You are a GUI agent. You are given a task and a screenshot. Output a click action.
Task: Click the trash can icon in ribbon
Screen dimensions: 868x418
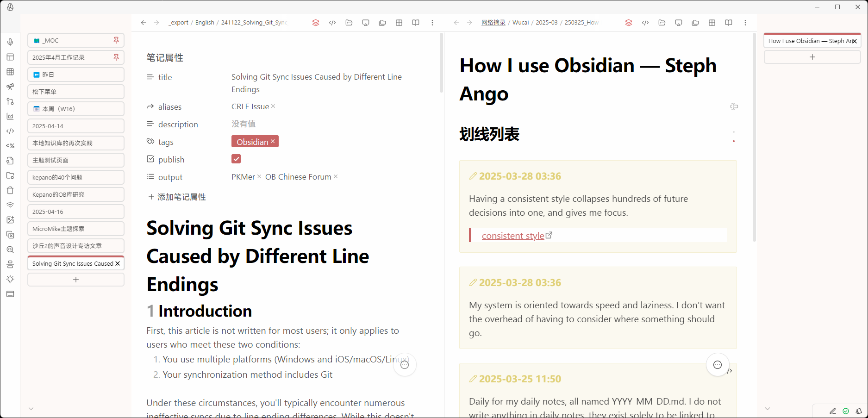10,190
